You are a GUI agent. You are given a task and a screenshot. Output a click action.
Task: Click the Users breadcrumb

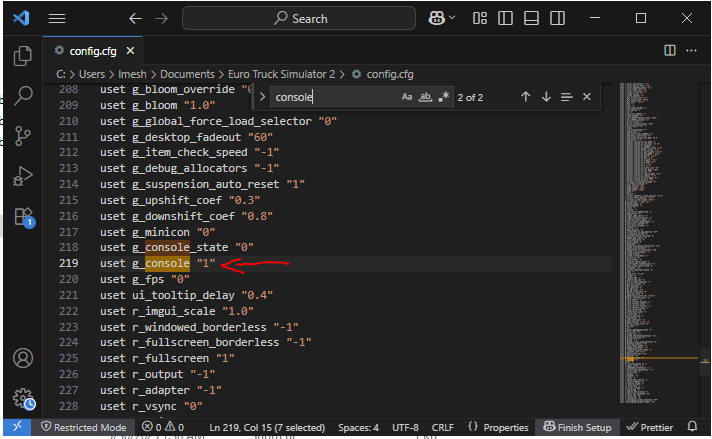(92, 74)
